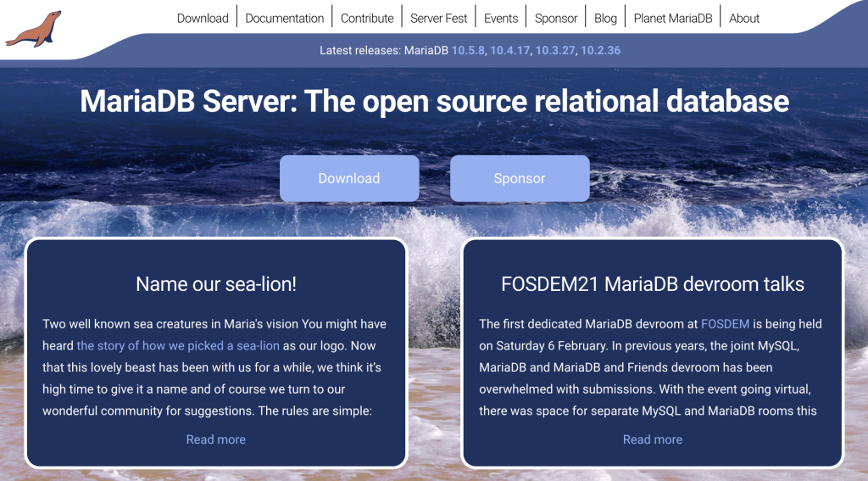Select the About menu item
The width and height of the screenshot is (868, 481).
[x=744, y=18]
